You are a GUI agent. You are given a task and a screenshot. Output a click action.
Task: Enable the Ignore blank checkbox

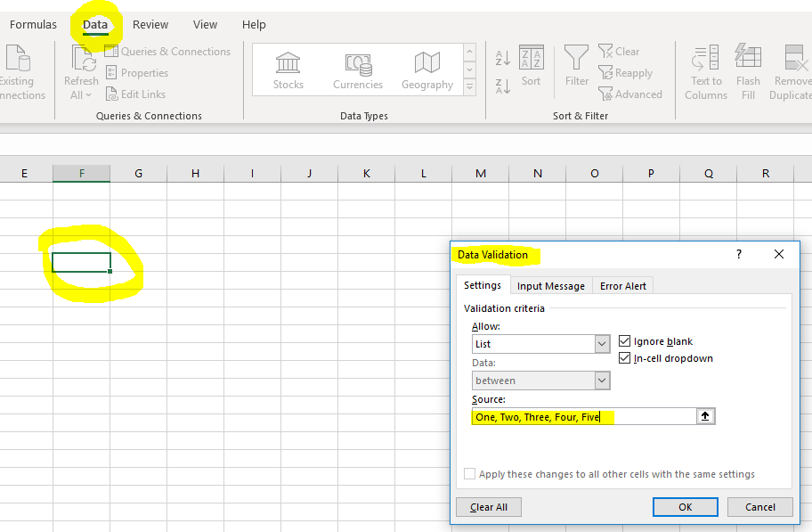[x=624, y=340]
